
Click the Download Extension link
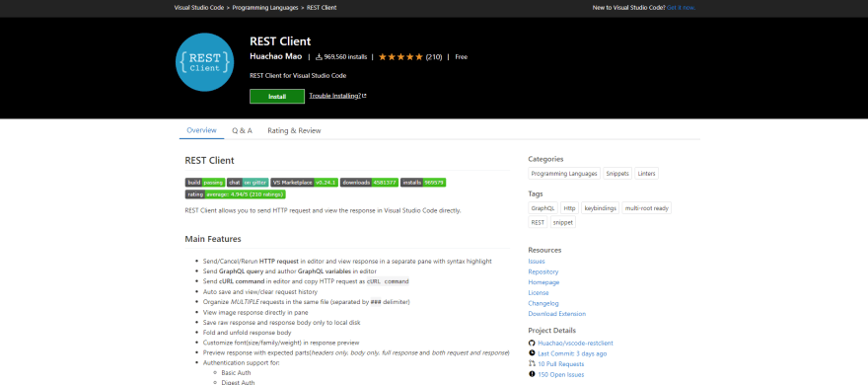(557, 314)
